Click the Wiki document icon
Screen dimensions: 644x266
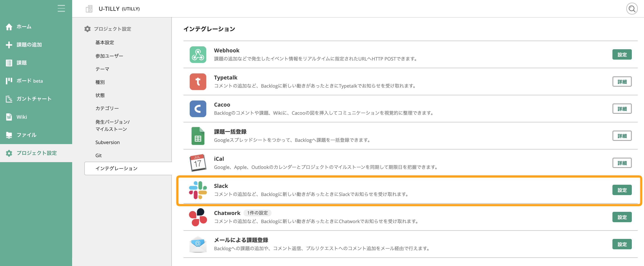pyautogui.click(x=9, y=117)
